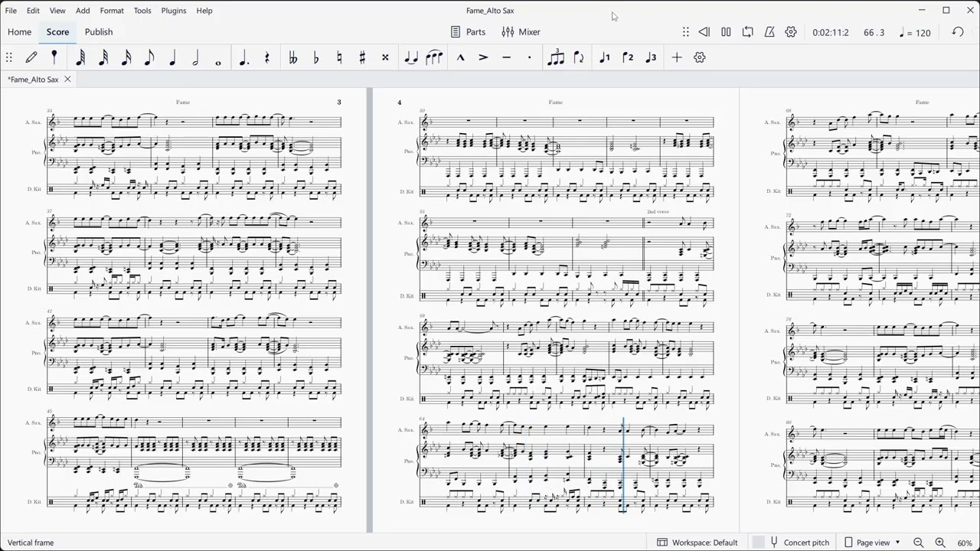Screen dimensions: 980x551
Task: Open the Tools menu
Action: (142, 11)
